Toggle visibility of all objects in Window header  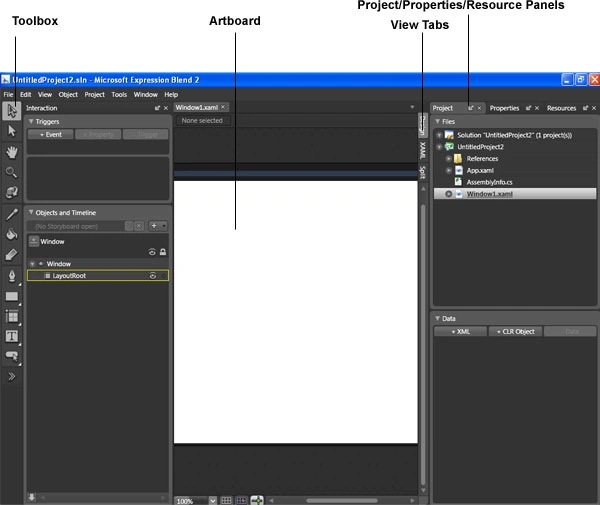click(x=152, y=252)
